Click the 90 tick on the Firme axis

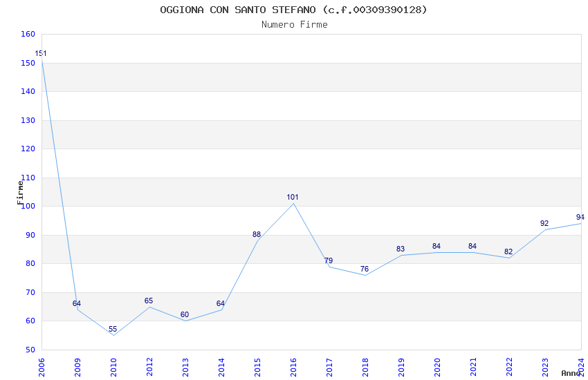[30, 235]
